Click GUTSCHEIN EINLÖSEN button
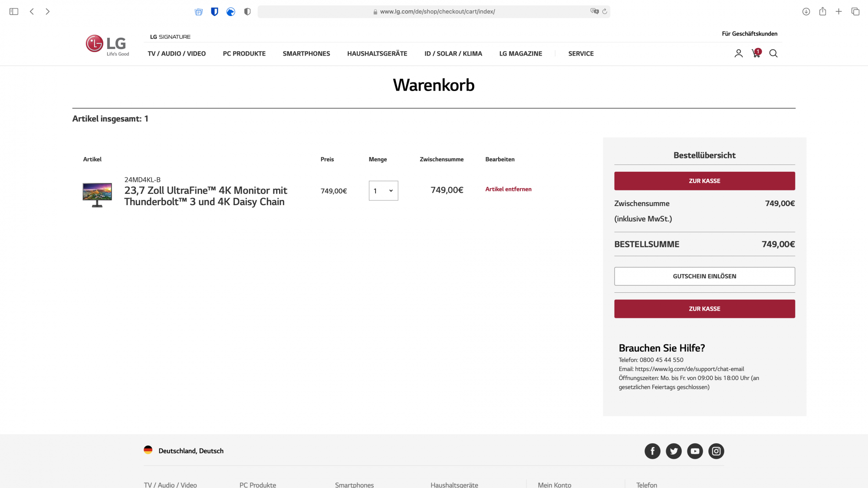The image size is (868, 488). tap(704, 276)
